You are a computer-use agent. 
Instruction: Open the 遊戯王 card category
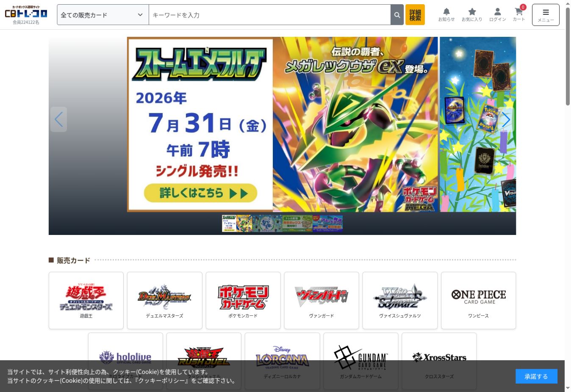(x=86, y=301)
